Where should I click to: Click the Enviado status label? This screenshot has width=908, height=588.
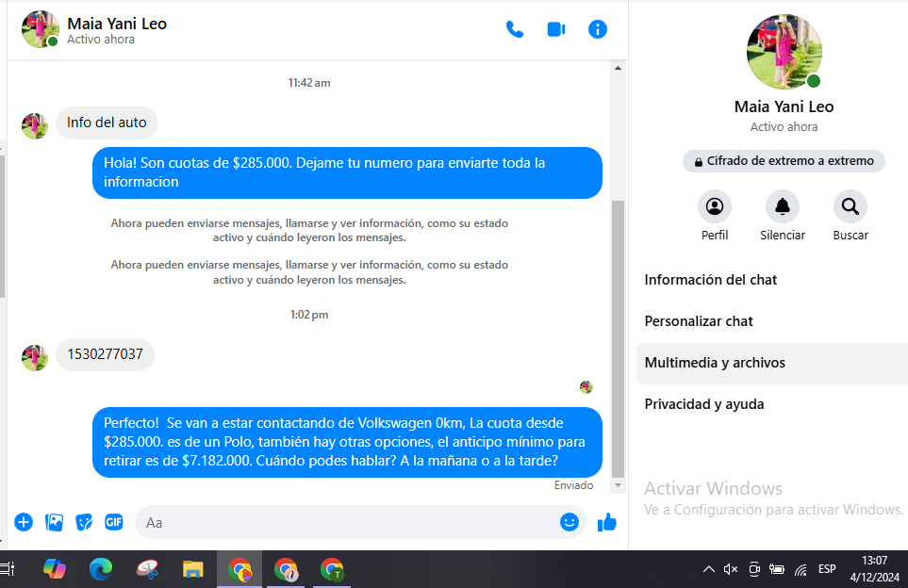(x=573, y=485)
